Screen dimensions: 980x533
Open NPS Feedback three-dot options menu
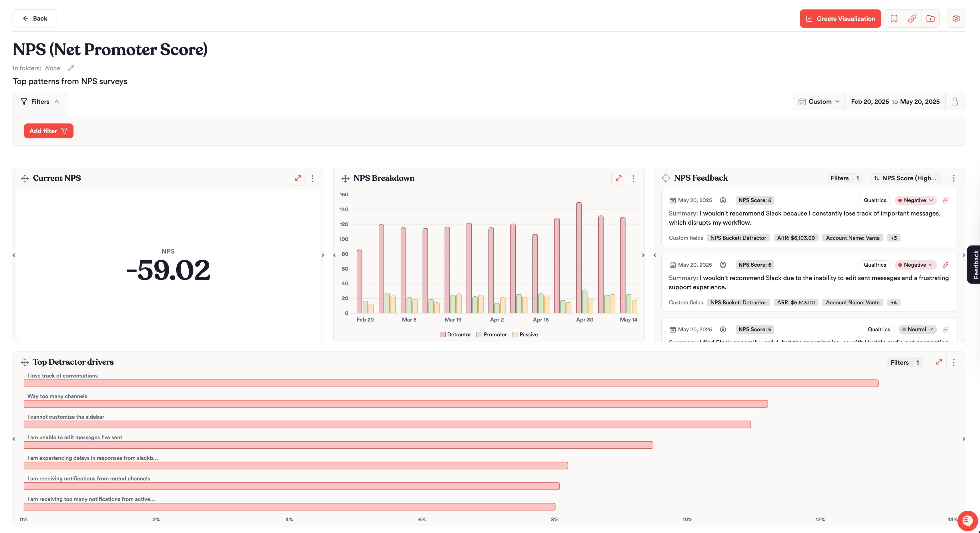953,178
